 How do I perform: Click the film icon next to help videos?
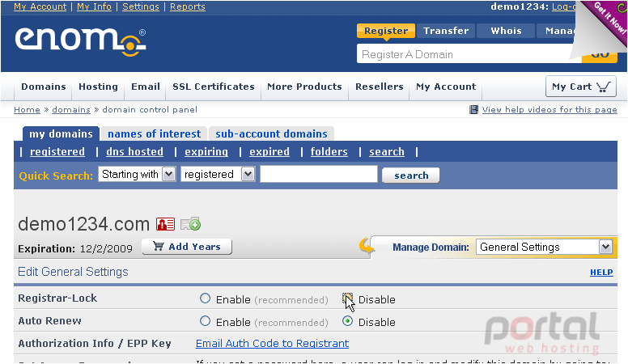473,110
